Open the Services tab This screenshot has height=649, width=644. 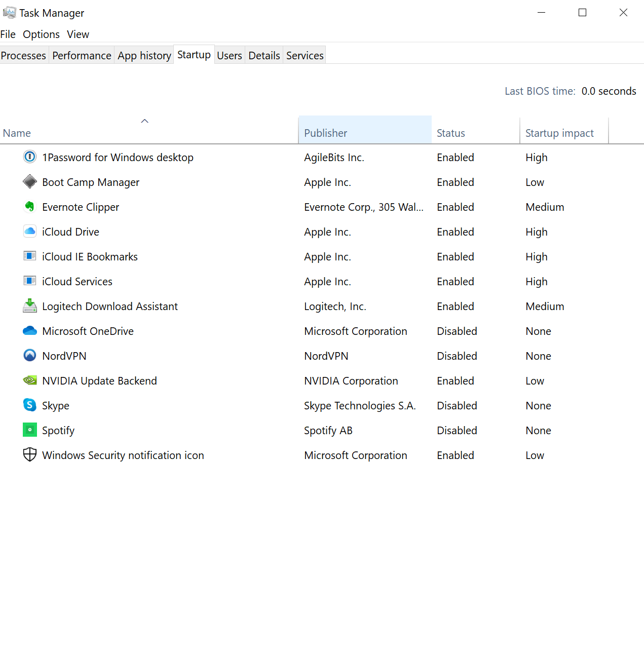(305, 56)
